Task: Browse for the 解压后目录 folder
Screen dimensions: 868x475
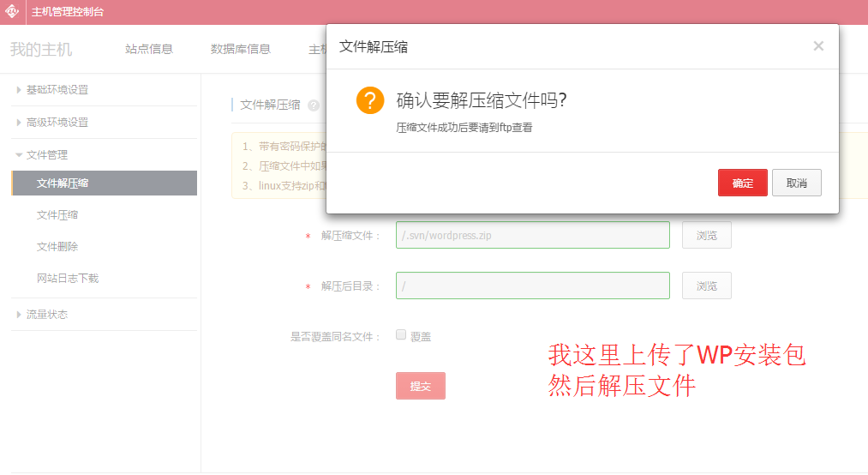Action: 706,286
